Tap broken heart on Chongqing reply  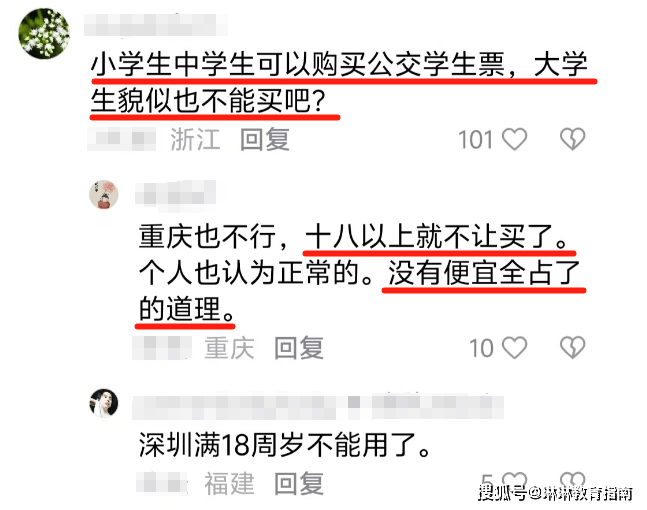(x=572, y=347)
